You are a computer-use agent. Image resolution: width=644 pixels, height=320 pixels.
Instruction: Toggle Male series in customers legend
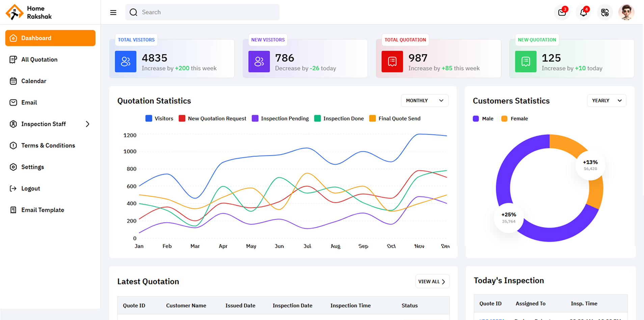point(483,119)
